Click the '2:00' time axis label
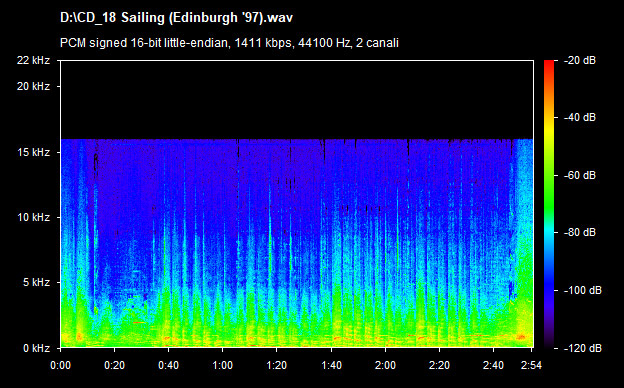The width and height of the screenshot is (624, 388). coord(386,365)
